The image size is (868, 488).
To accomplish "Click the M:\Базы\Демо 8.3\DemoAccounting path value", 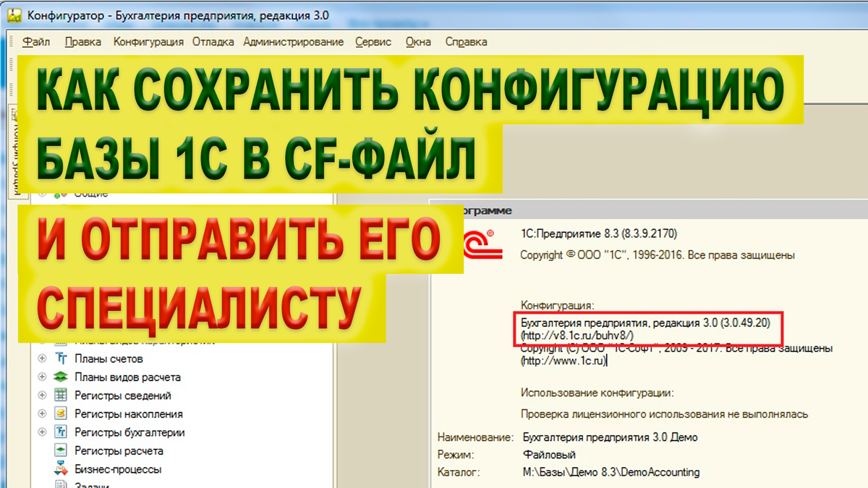I will coord(611,472).
